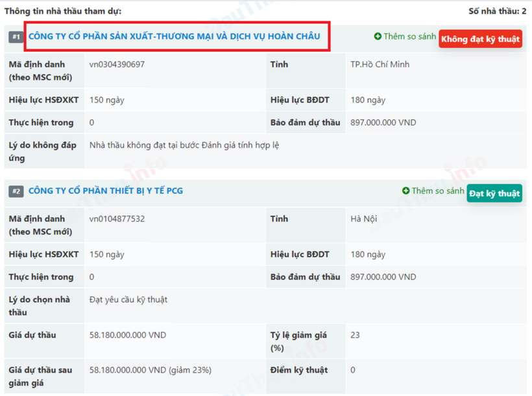Click the 'Điểm kỹ thuật' value 0
This screenshot has width=532, height=396.
tap(353, 370)
